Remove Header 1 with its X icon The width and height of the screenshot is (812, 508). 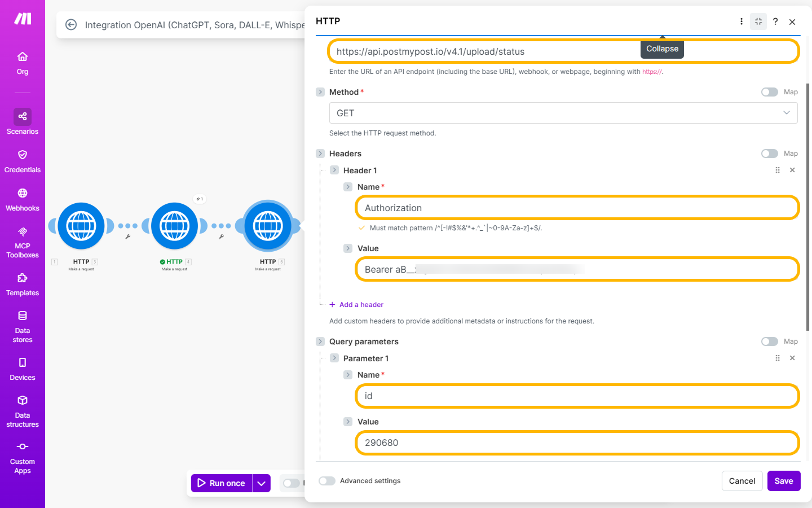click(792, 170)
